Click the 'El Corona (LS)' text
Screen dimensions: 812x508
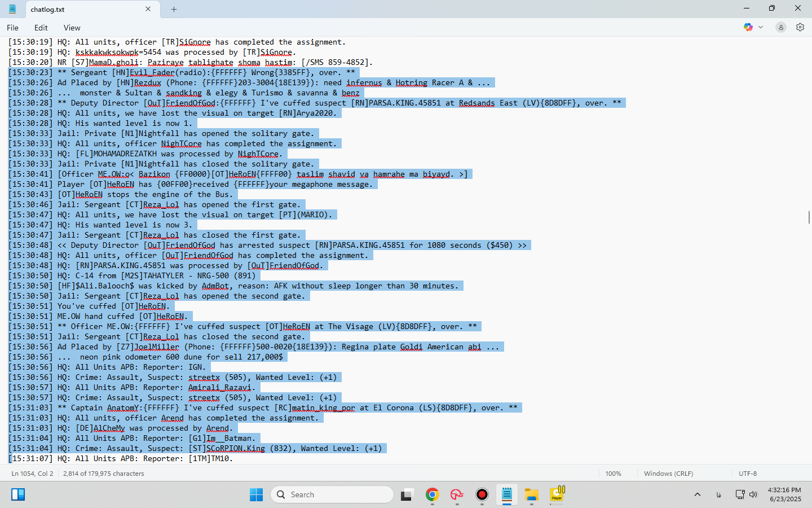click(x=404, y=408)
